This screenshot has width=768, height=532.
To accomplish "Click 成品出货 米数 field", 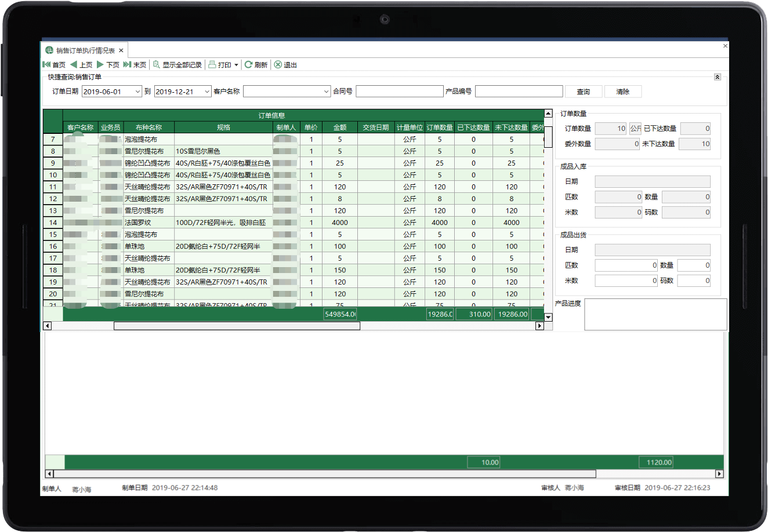I will (x=626, y=280).
